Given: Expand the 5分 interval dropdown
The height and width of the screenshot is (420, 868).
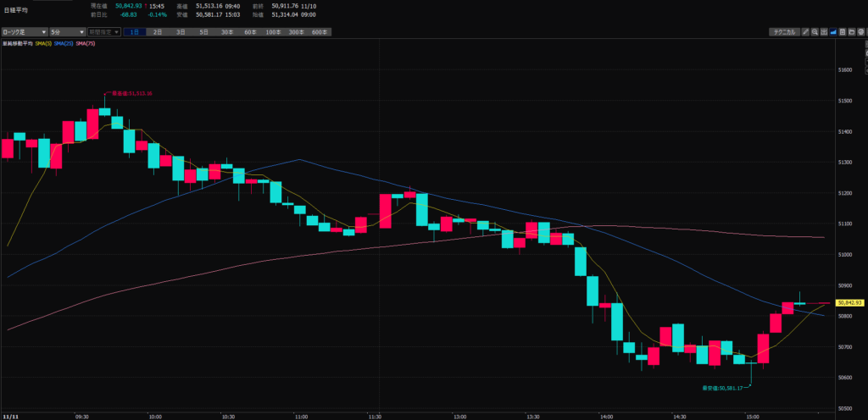Looking at the screenshot, I should (x=60, y=32).
